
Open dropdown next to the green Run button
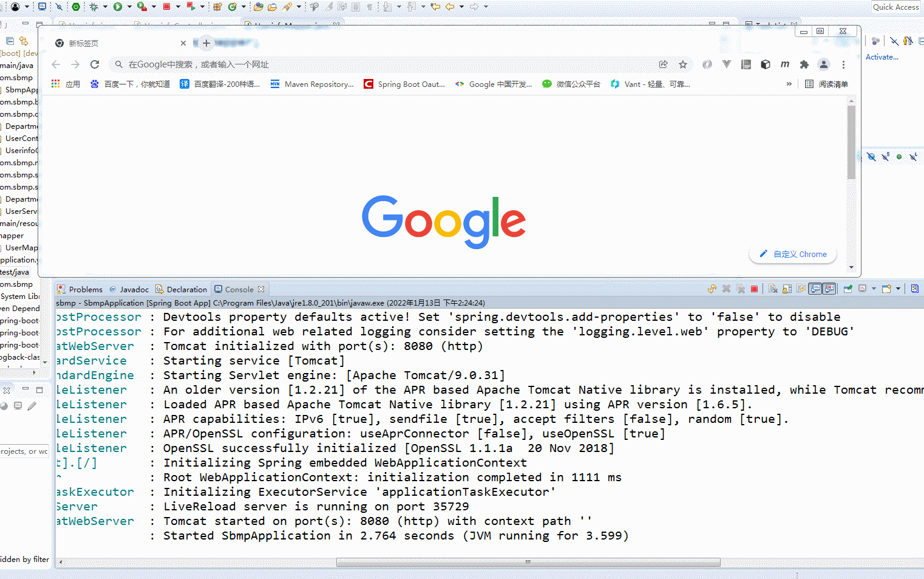click(129, 7)
